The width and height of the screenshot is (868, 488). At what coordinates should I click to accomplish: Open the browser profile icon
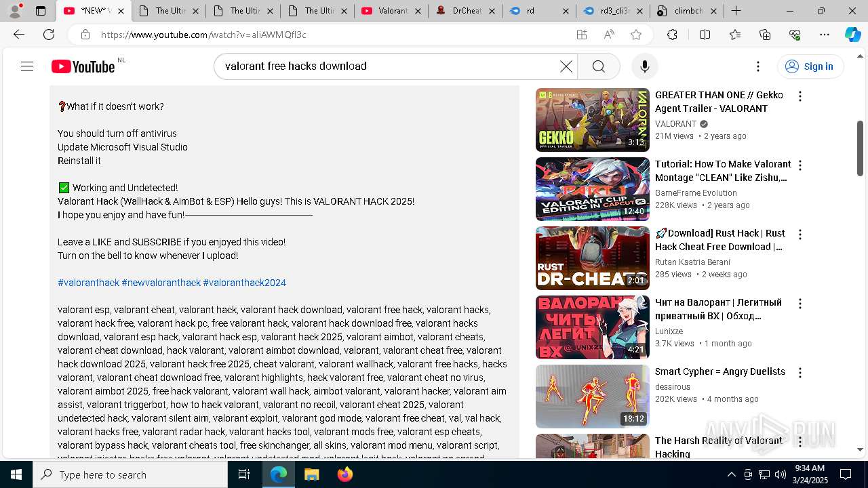15,11
